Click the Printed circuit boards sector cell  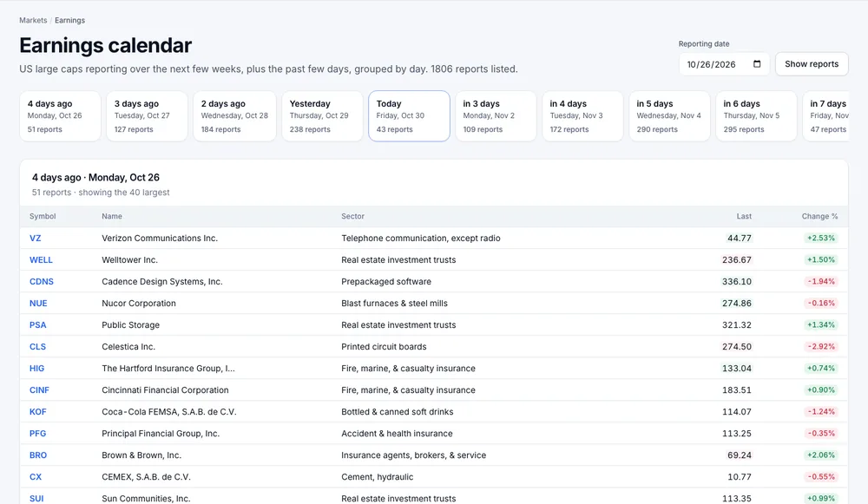385,347
